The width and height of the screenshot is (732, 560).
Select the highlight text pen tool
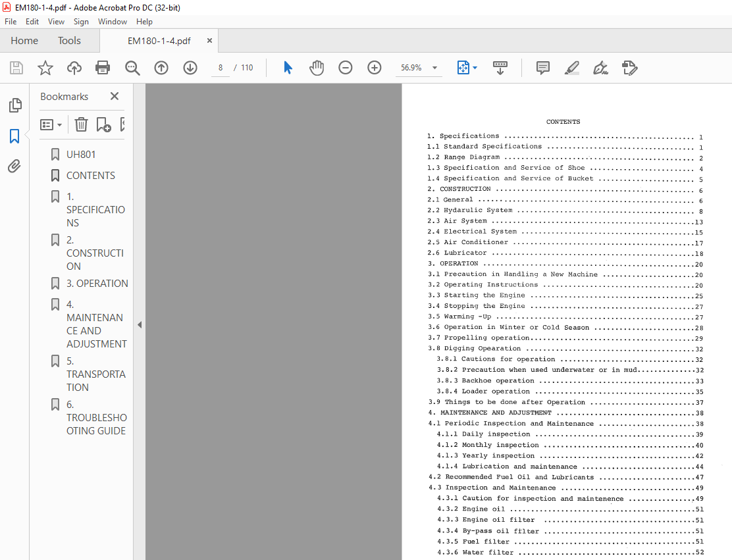tap(572, 68)
